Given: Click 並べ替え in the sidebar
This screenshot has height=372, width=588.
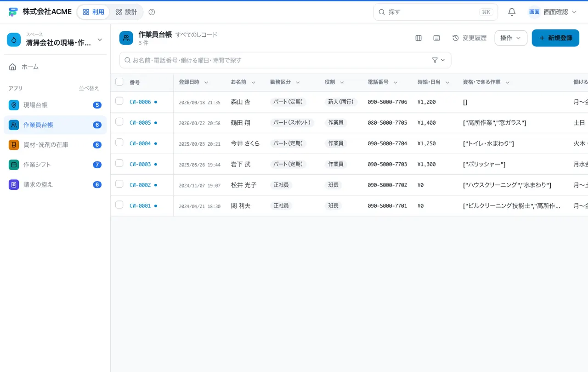Looking at the screenshot, I should click(x=89, y=88).
